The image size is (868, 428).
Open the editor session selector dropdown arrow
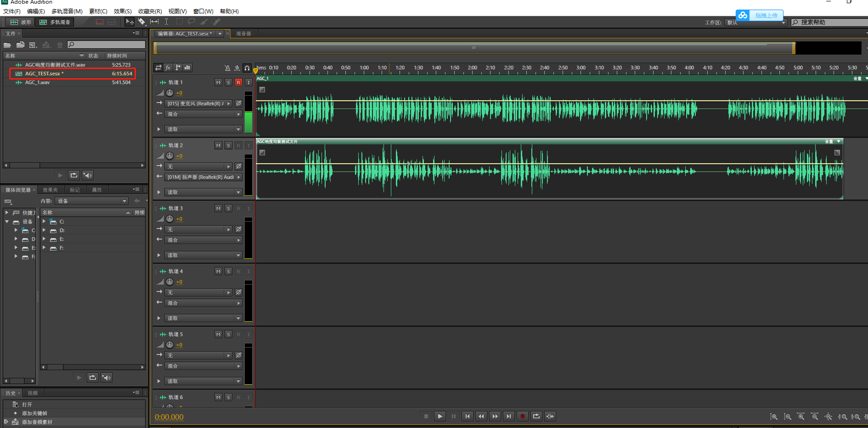pos(220,34)
